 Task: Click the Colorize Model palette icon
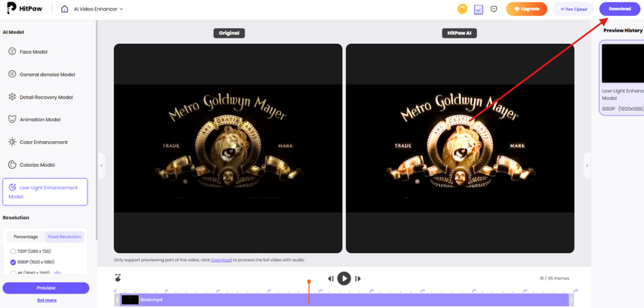click(x=12, y=165)
